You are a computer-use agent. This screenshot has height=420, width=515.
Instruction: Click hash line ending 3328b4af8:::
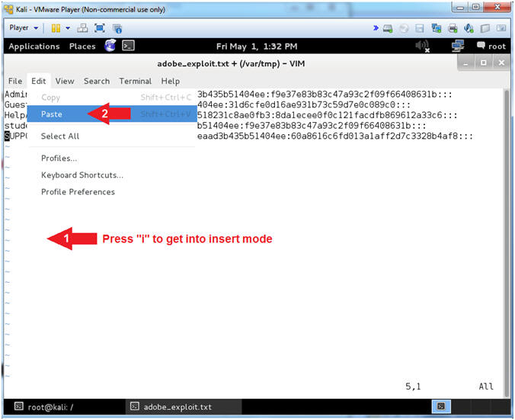coord(335,136)
